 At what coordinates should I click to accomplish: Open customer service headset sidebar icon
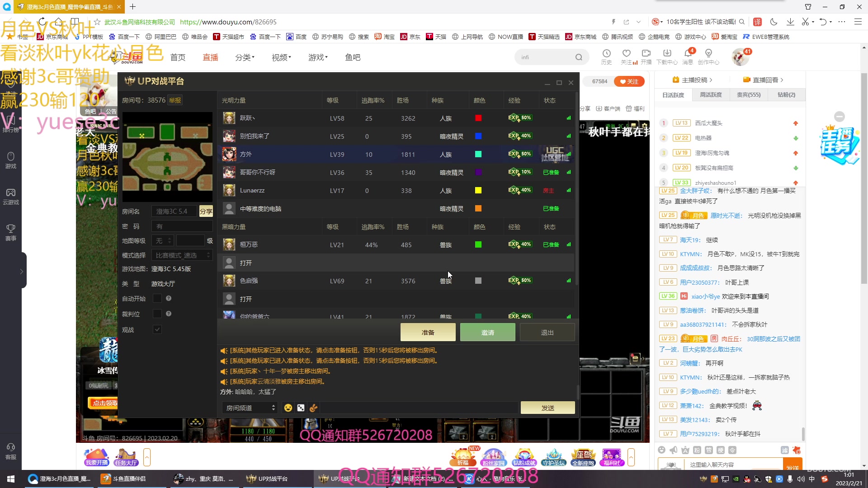11,451
